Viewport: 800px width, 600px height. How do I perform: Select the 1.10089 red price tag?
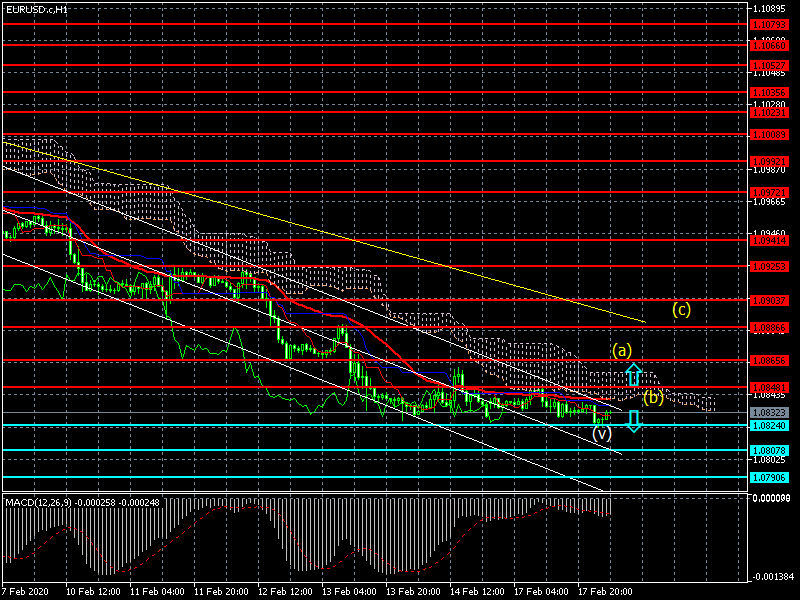(770, 135)
